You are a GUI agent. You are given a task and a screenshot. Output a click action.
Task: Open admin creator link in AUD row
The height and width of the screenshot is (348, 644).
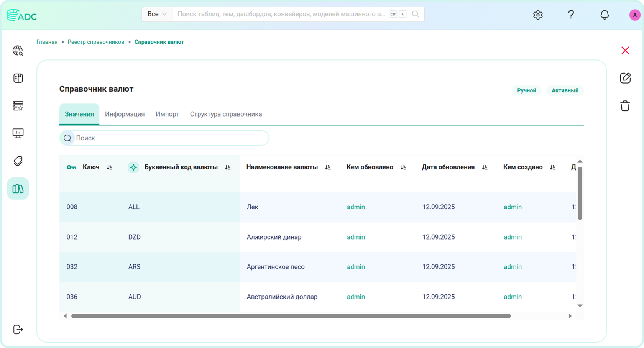[x=513, y=297]
